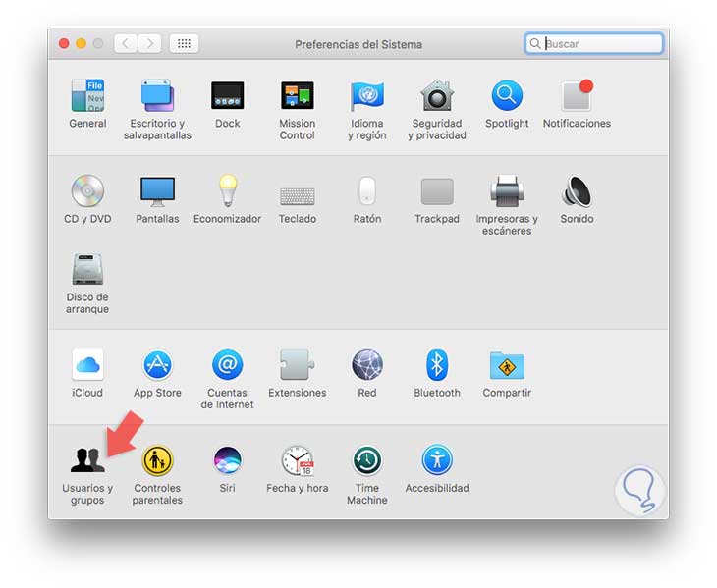This screenshot has height=588, width=717.
Task: Focus the Buscar search field
Action: pos(594,43)
